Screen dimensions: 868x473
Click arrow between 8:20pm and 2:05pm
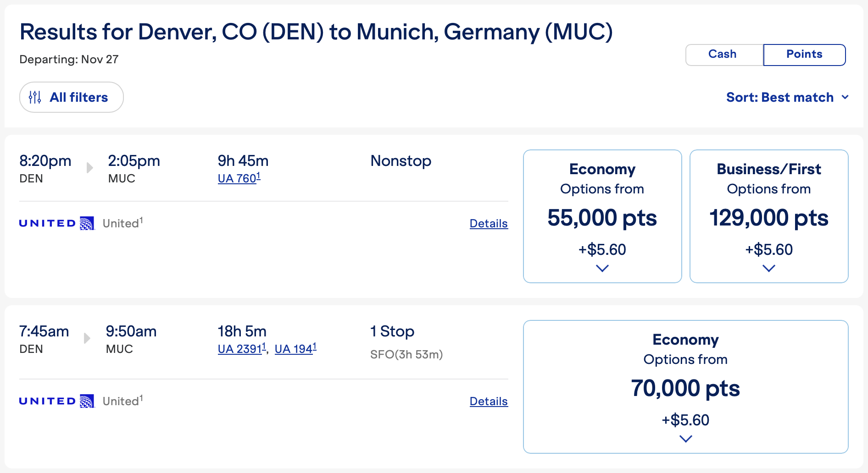pos(90,168)
